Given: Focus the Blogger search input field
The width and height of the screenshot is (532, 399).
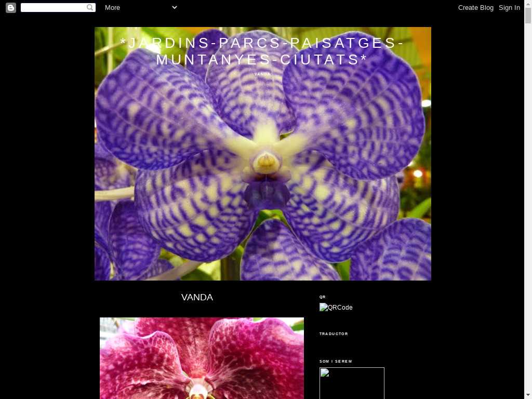Looking at the screenshot, I should tap(53, 8).
